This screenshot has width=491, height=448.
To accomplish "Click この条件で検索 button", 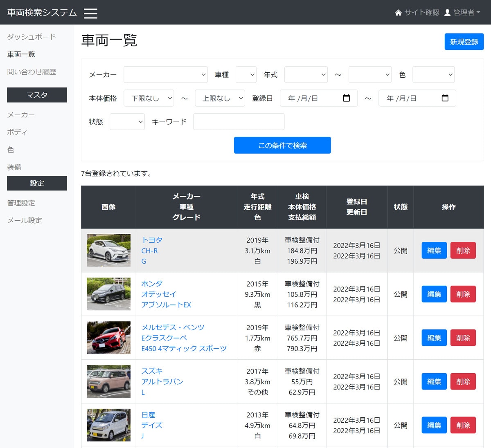I will [x=282, y=145].
